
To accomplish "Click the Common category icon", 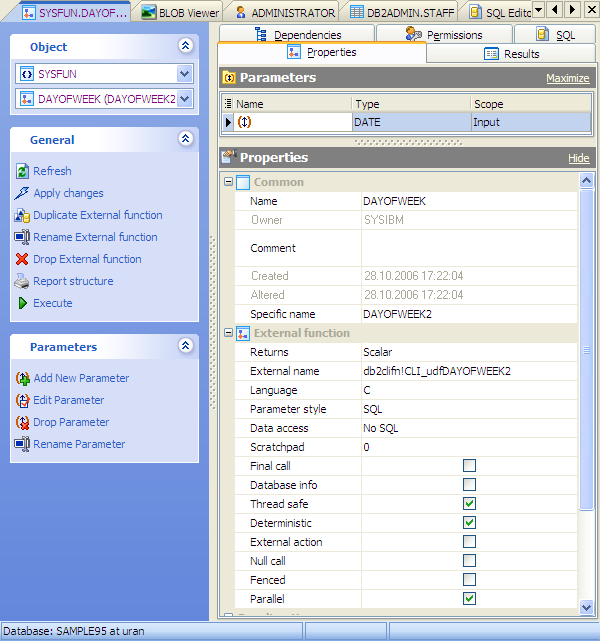I will click(243, 182).
